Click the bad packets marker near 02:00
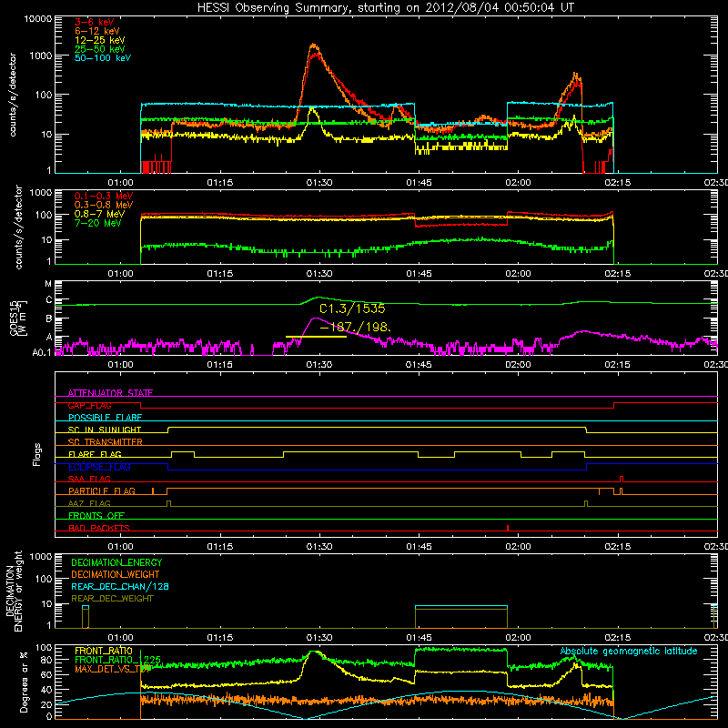The width and height of the screenshot is (728, 728). click(x=508, y=528)
